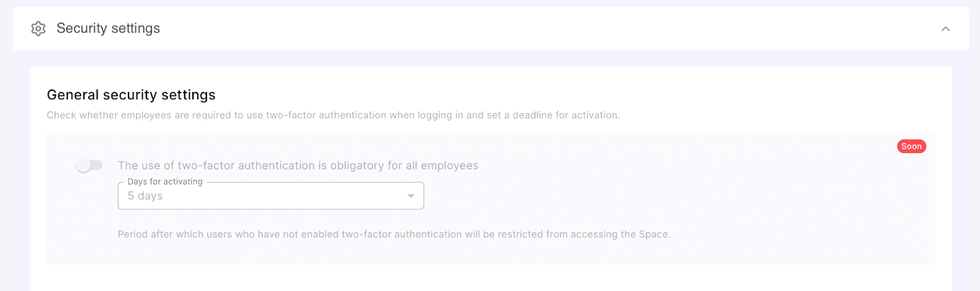The image size is (980, 291).
Task: Click the word 'Space' in helper text
Action: (655, 234)
